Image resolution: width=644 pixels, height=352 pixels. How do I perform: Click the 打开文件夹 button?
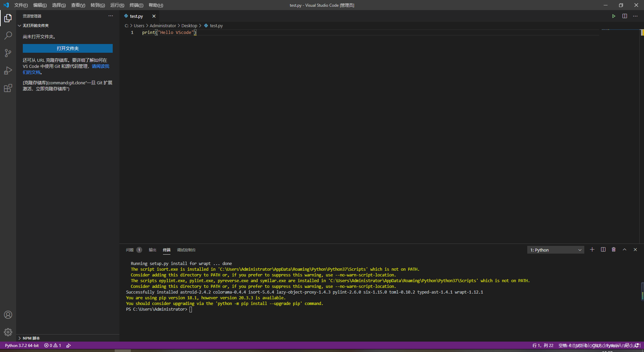click(x=67, y=48)
